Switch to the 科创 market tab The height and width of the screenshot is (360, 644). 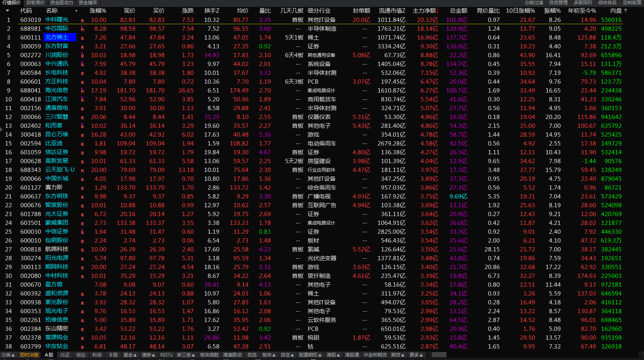tap(97, 355)
